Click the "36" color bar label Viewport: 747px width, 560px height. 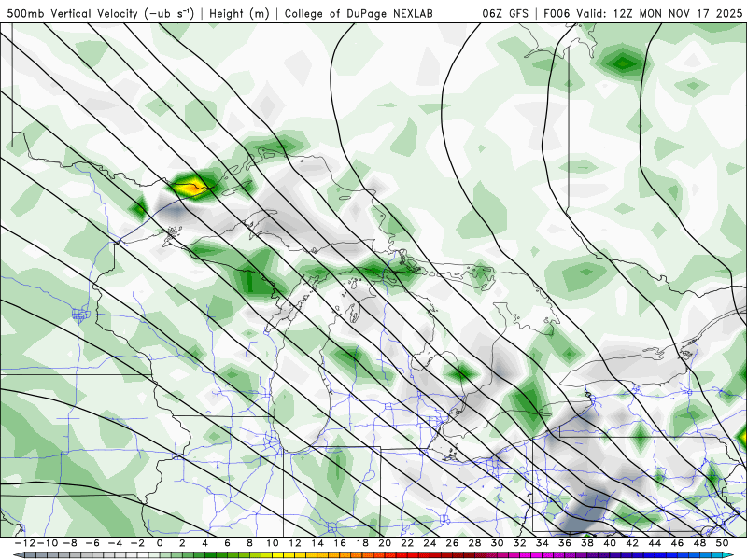click(565, 543)
